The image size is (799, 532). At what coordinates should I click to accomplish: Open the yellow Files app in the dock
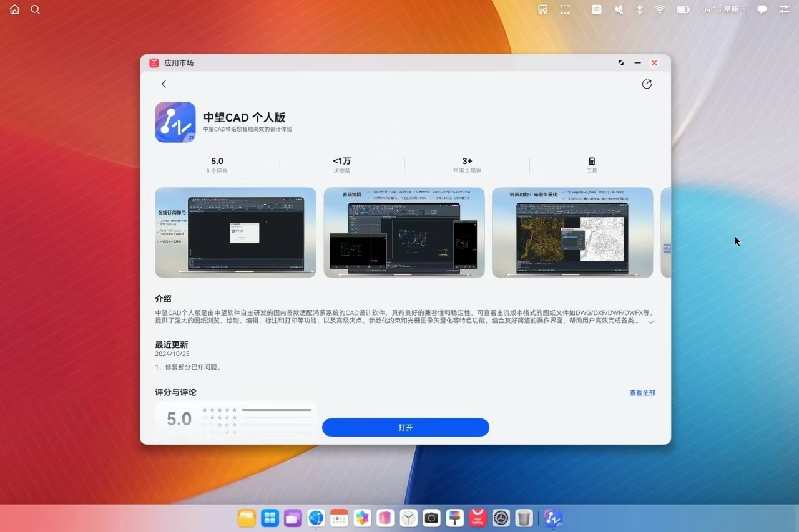coord(247,518)
